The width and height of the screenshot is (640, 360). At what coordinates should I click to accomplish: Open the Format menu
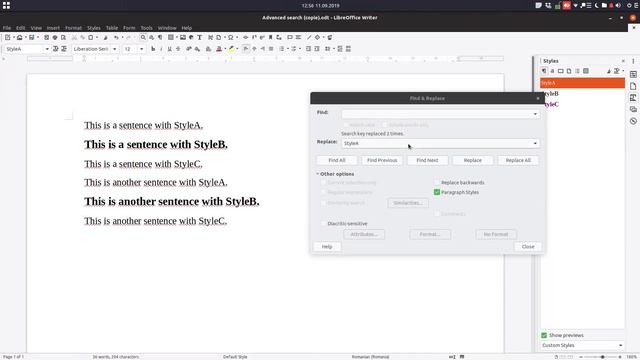tap(73, 28)
